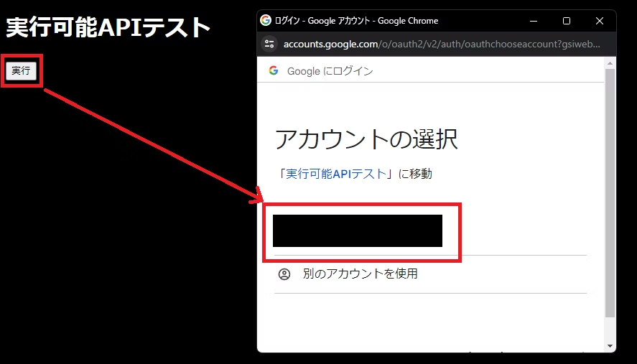Click the popup window title ログイン - Google アカウント
637x364 pixels.
356,21
